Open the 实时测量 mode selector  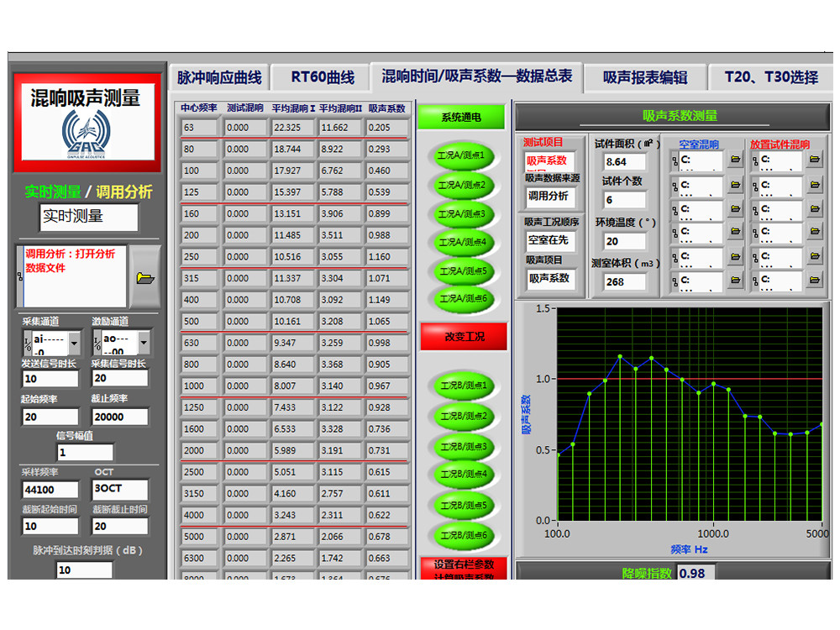(x=88, y=217)
